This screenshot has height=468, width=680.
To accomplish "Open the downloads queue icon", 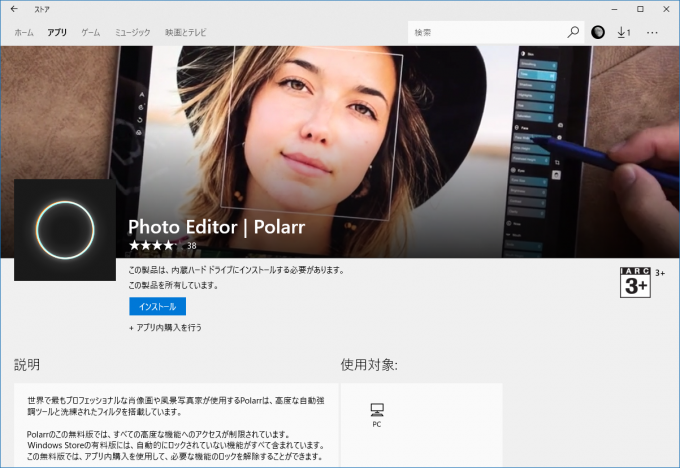I will (x=624, y=33).
